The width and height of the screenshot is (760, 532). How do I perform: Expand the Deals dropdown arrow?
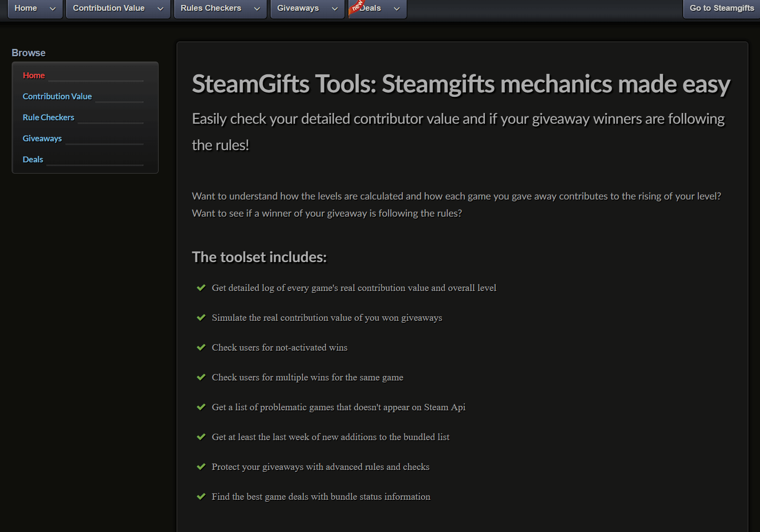[x=396, y=8]
